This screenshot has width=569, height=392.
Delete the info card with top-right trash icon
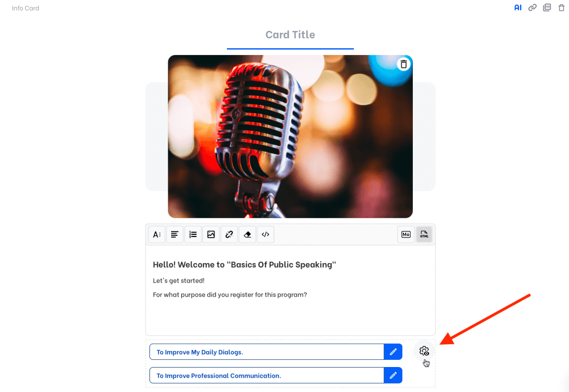[561, 8]
